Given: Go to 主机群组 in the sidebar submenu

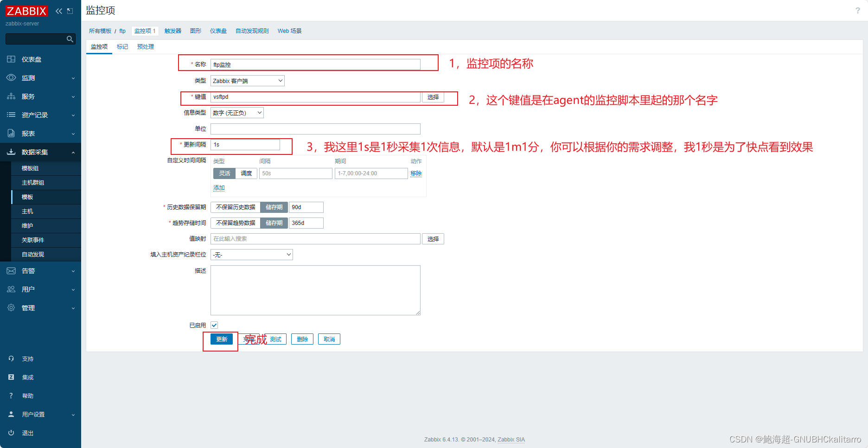Looking at the screenshot, I should coord(33,183).
